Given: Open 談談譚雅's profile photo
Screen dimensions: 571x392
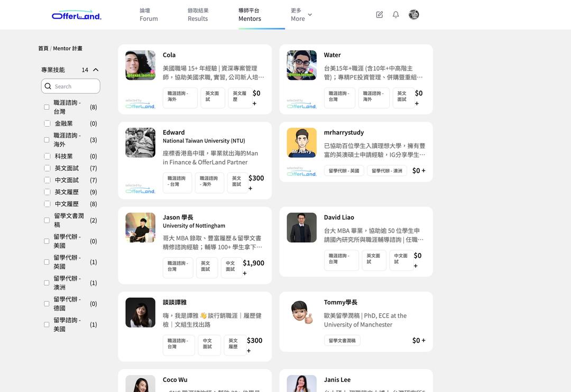Looking at the screenshot, I should point(140,313).
